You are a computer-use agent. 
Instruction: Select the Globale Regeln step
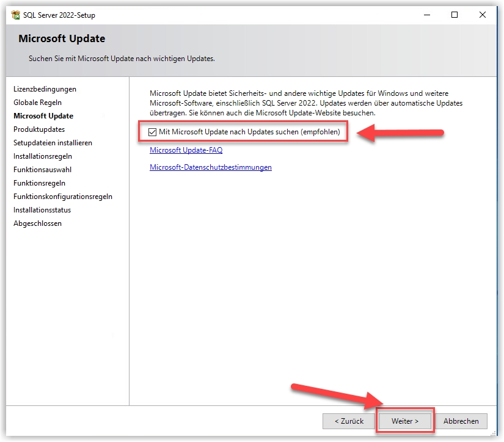click(38, 103)
